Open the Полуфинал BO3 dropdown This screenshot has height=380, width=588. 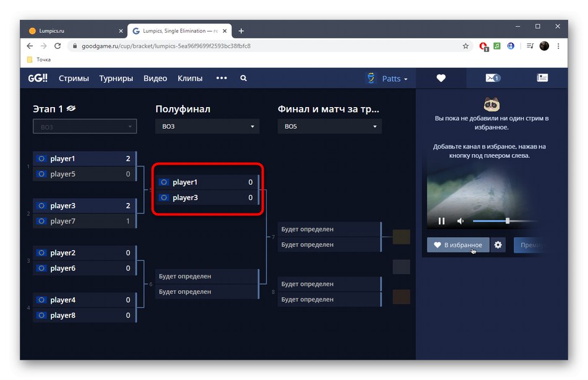coord(207,126)
